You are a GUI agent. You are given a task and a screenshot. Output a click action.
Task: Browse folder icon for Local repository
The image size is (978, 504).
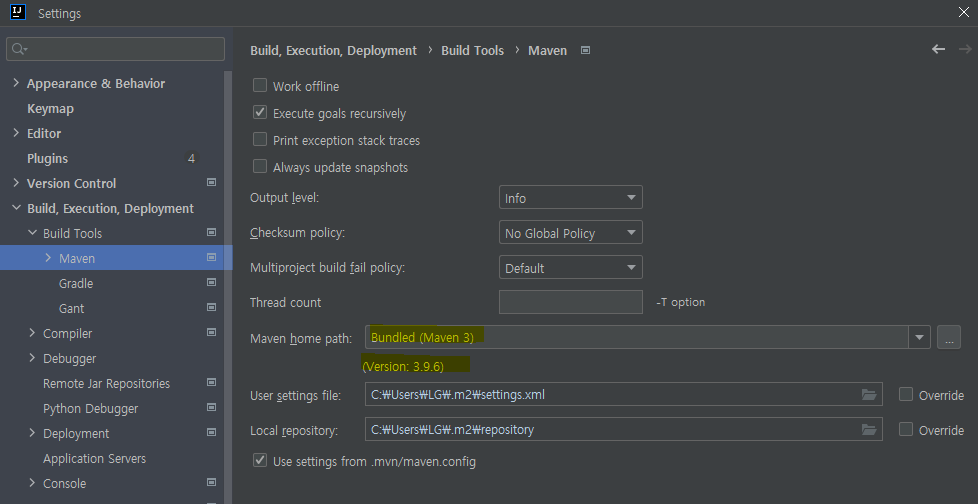coord(869,429)
